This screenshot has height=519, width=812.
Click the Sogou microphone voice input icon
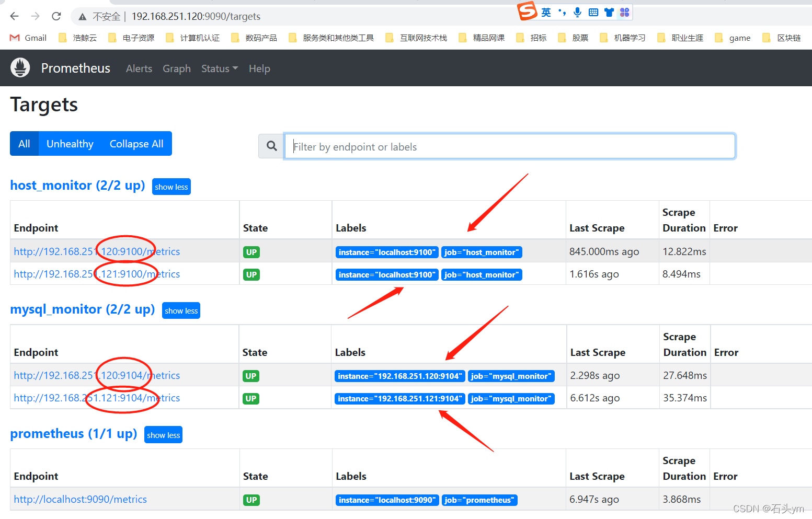pyautogui.click(x=577, y=12)
